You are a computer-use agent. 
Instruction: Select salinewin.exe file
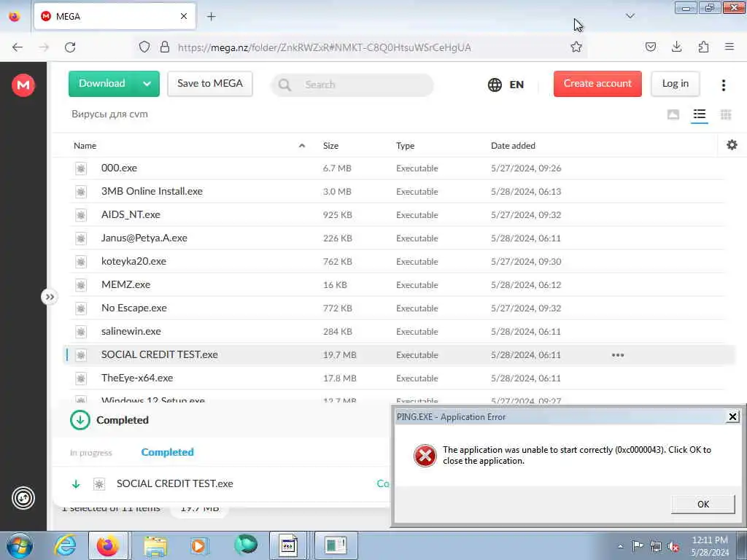click(398, 332)
